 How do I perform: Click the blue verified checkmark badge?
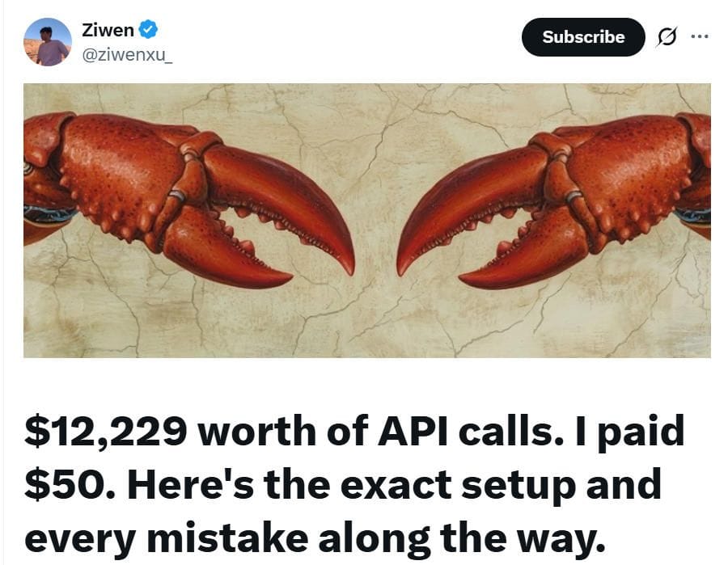(148, 30)
